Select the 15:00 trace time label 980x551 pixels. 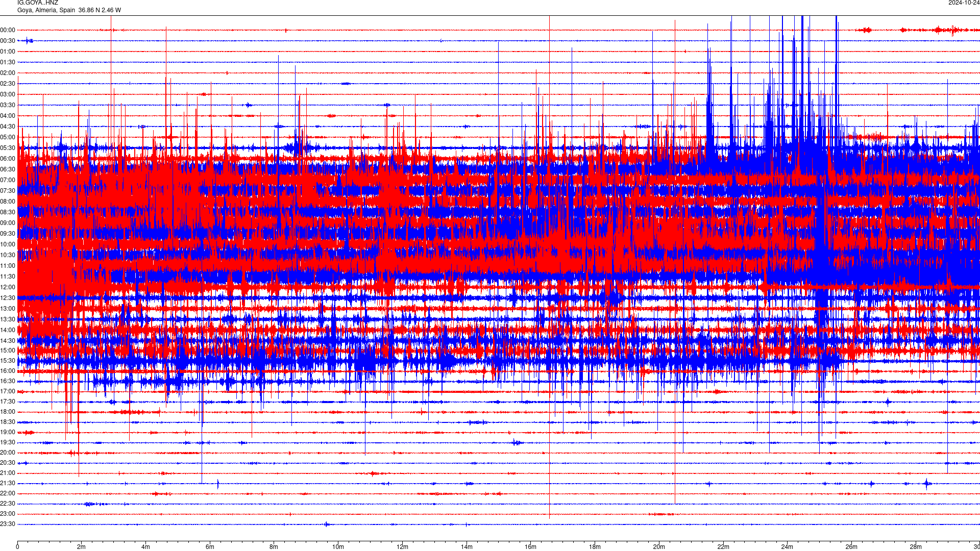[x=8, y=350]
